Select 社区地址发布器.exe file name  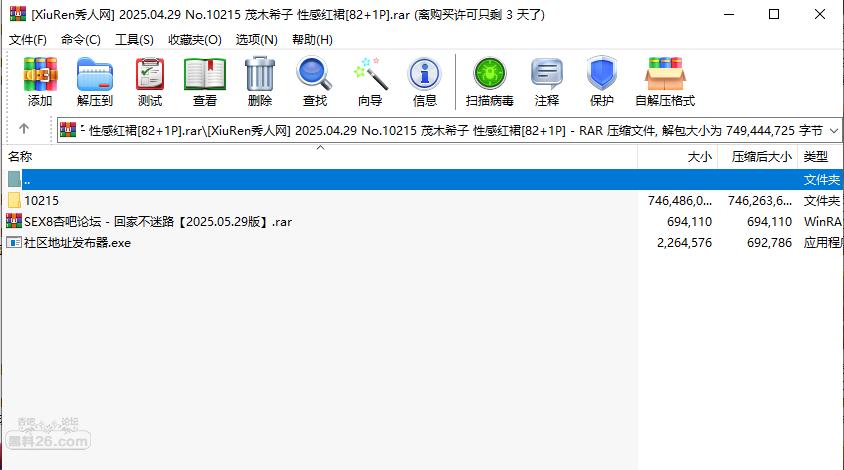tap(78, 243)
